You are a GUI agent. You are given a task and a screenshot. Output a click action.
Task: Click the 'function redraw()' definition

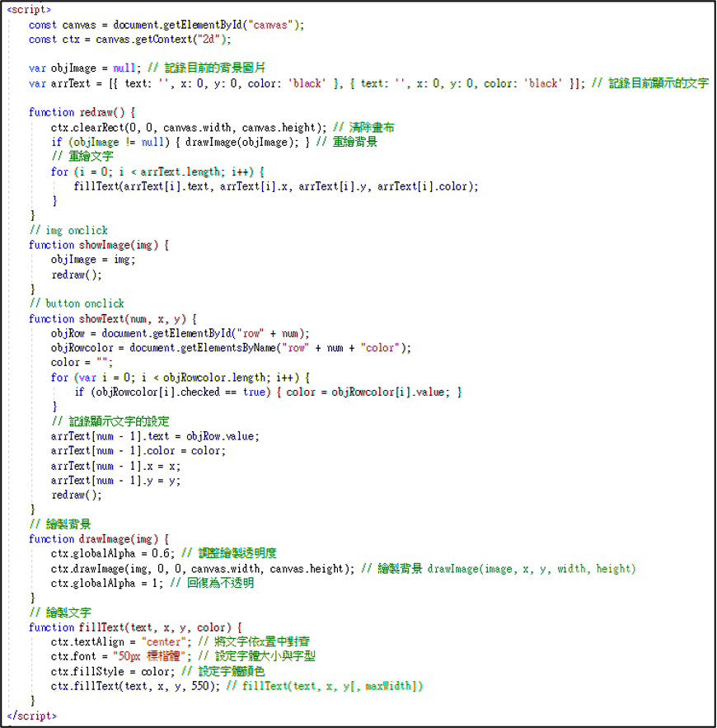click(82, 112)
